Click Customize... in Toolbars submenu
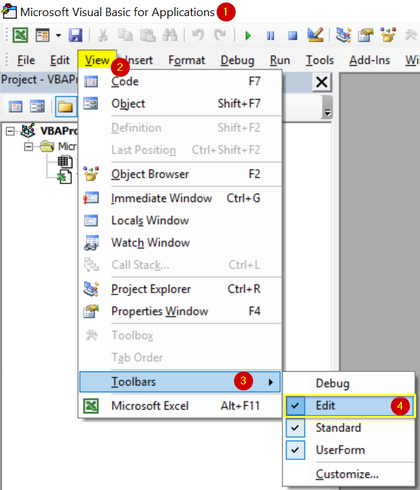 349,474
